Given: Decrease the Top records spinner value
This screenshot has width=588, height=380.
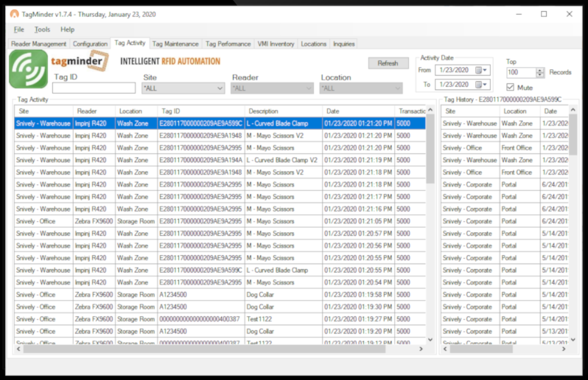Looking at the screenshot, I should pos(540,75).
